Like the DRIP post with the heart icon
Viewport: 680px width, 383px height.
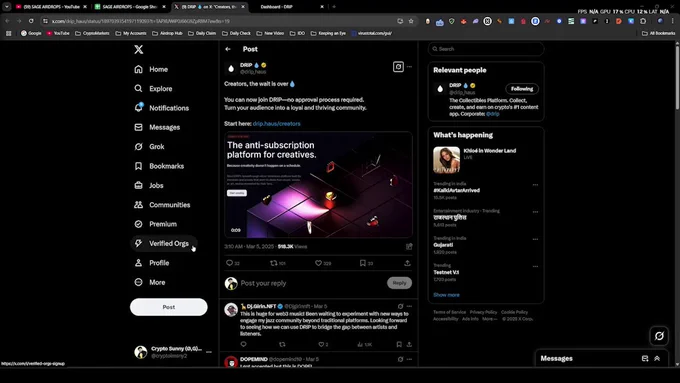click(x=318, y=263)
